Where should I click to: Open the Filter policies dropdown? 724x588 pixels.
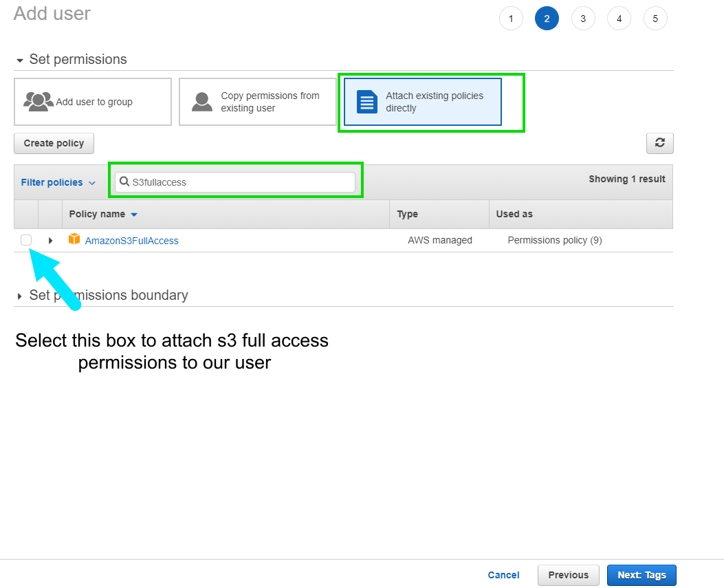pyautogui.click(x=57, y=182)
